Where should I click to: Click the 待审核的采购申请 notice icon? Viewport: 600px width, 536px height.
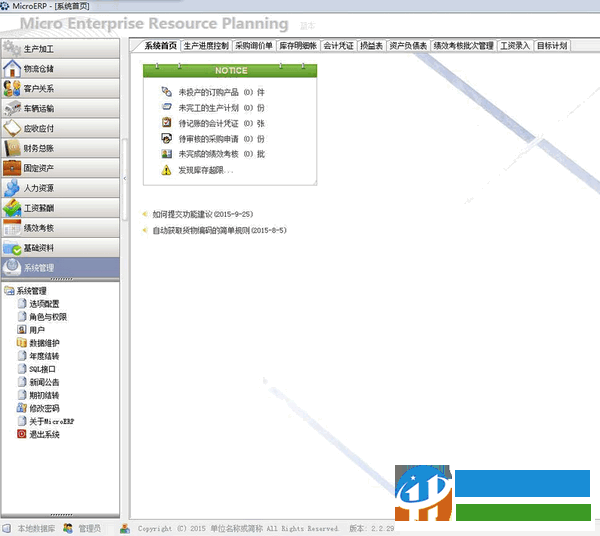coord(166,138)
